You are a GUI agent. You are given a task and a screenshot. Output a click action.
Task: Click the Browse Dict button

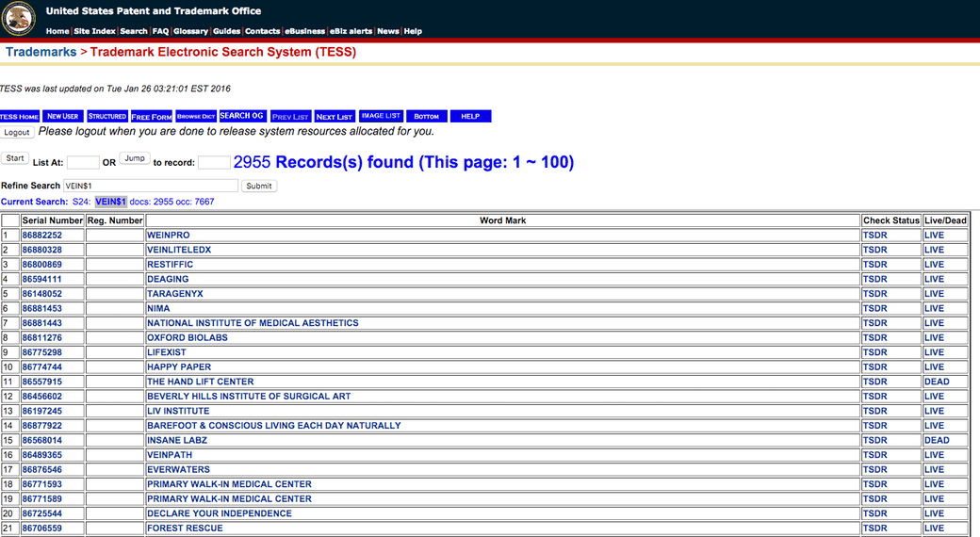[196, 117]
